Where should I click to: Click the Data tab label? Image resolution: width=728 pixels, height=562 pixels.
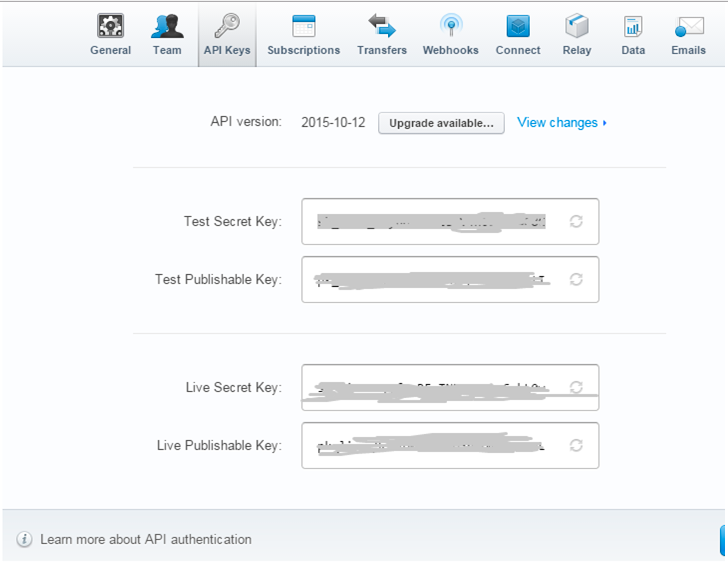point(633,50)
